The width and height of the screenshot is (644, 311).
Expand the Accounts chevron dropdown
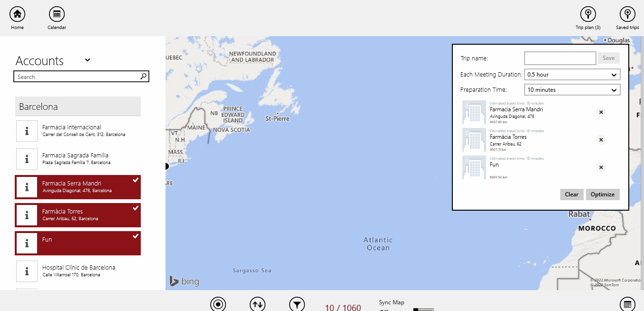[x=88, y=60]
